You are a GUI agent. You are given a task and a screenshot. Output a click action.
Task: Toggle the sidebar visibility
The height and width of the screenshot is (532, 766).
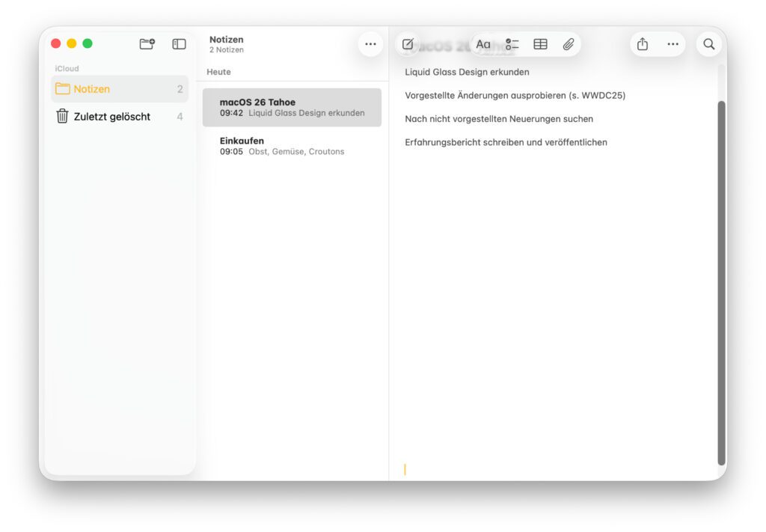179,43
